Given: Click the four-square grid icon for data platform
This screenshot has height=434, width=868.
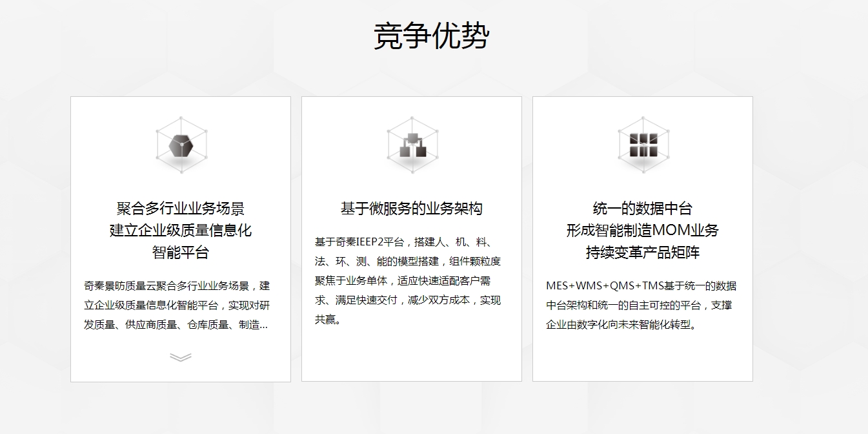Looking at the screenshot, I should point(643,145).
